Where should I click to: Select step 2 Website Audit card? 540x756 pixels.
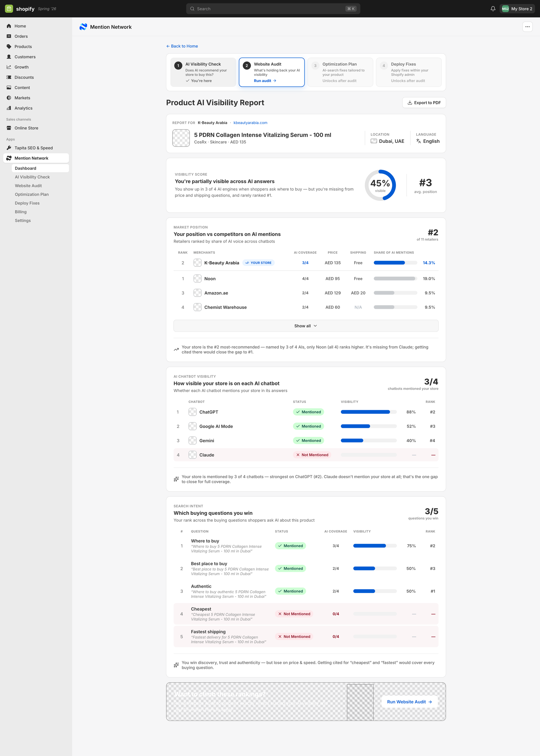pos(272,72)
